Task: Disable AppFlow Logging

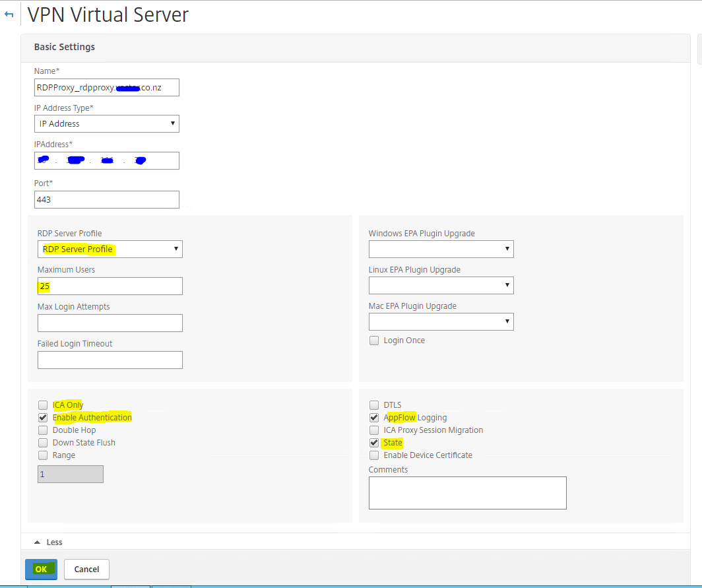Action: (x=374, y=417)
